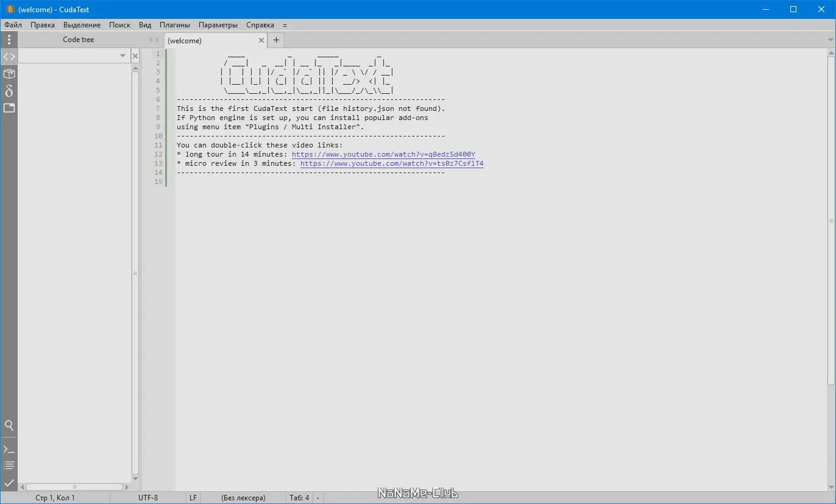
Task: Click the editor scrollbar down arrow
Action: (831, 488)
